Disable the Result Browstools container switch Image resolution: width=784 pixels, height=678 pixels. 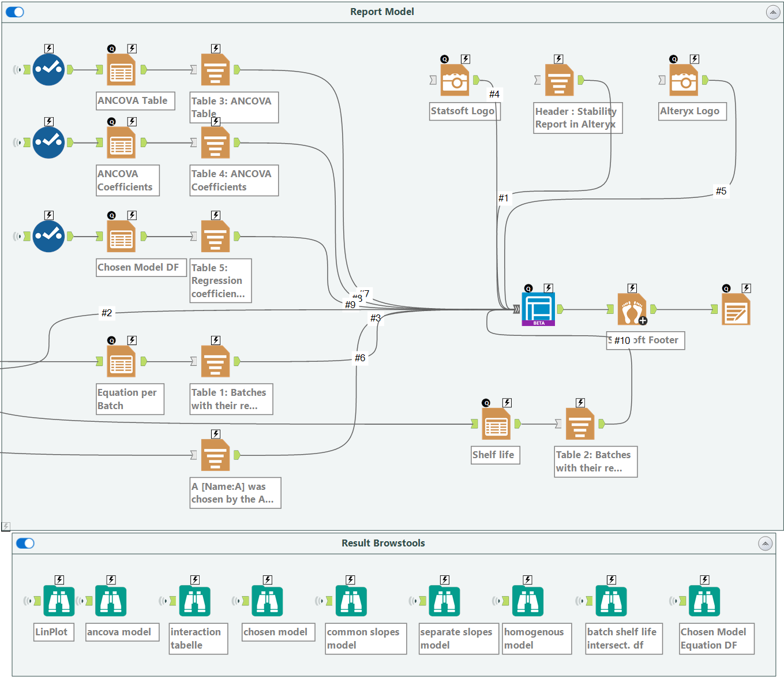click(25, 543)
